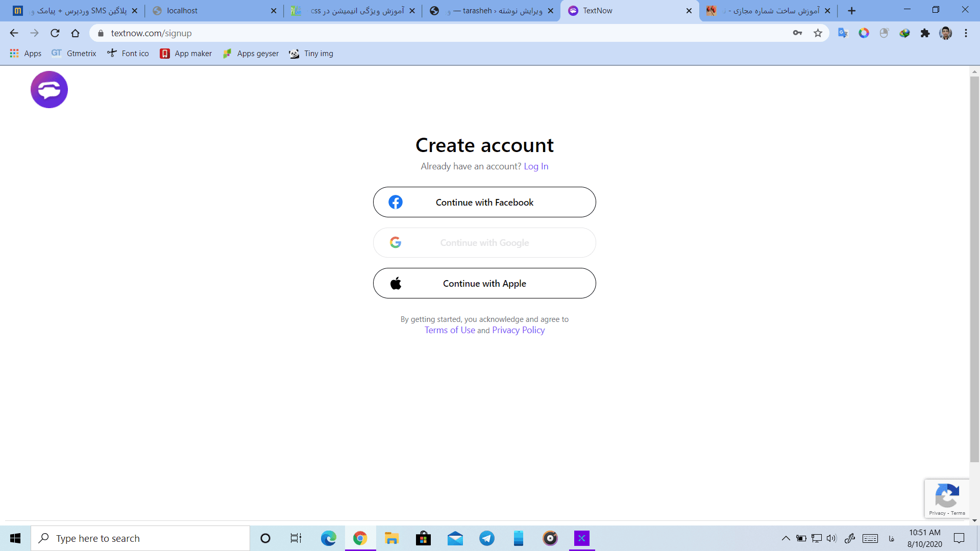Close the TextNow tab
Image resolution: width=980 pixels, height=551 pixels.
coord(689,11)
